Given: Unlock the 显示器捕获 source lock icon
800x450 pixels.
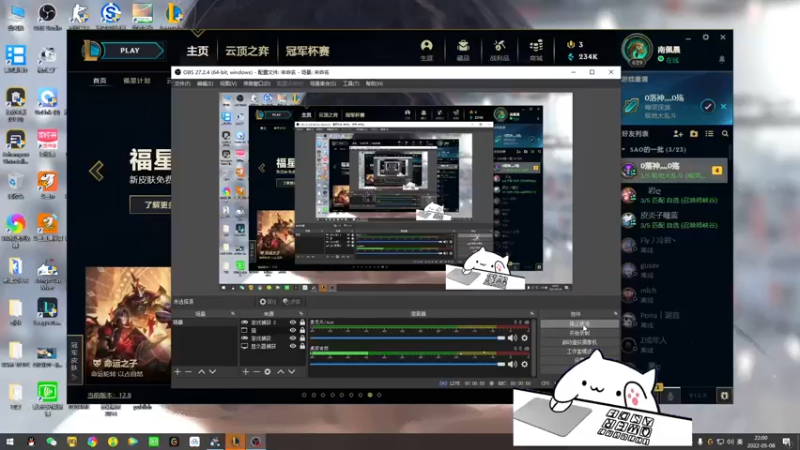Looking at the screenshot, I should pos(302,346).
